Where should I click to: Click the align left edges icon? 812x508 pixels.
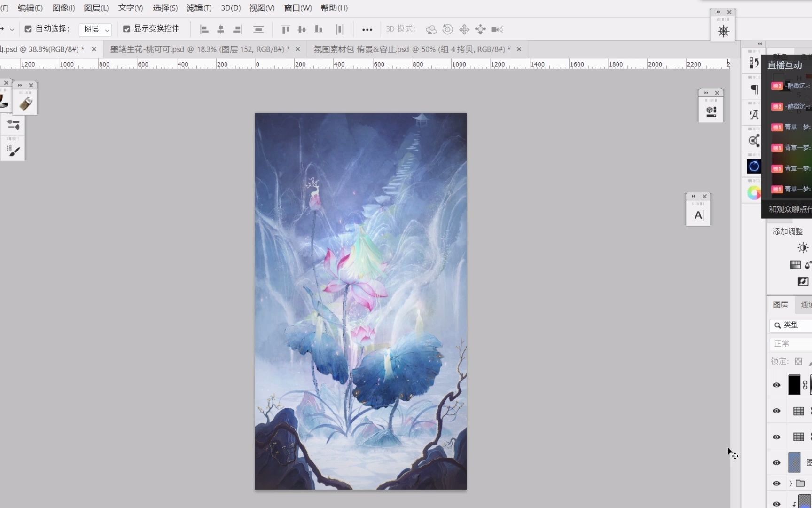tap(204, 30)
